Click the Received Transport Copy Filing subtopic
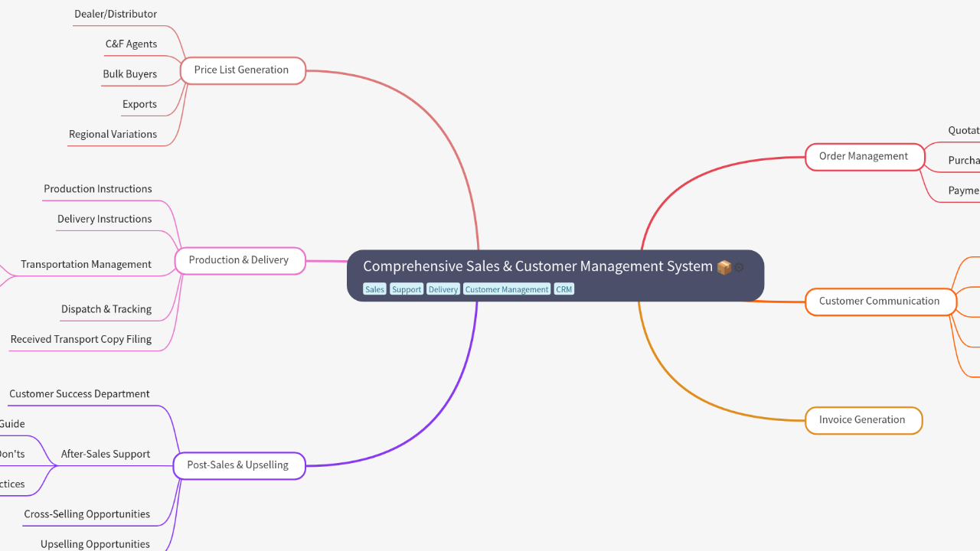980x551 pixels. 81,339
